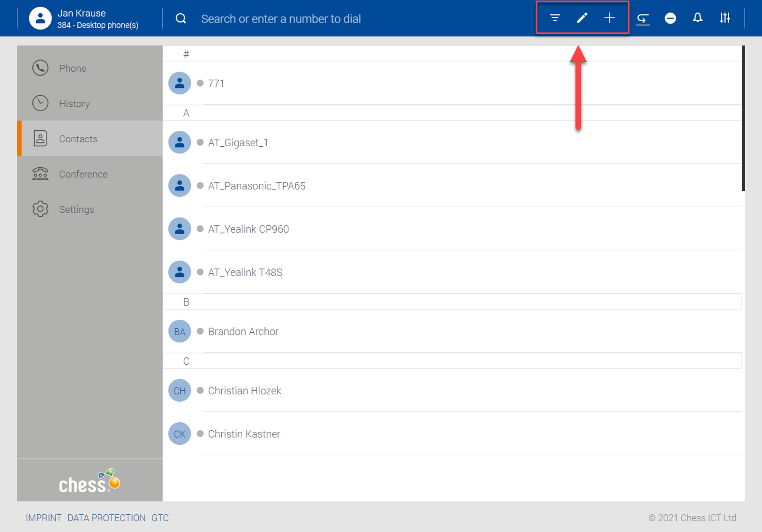
Task: Open call forwarding arrow icon
Action: 643,18
